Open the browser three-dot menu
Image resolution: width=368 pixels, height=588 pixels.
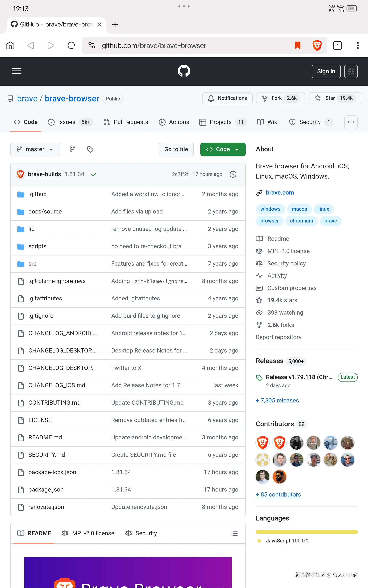coord(358,45)
